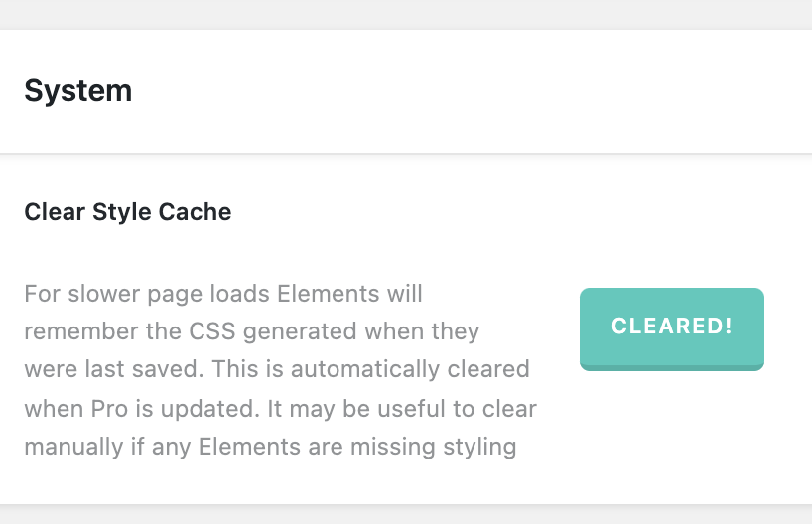The width and height of the screenshot is (812, 524).
Task: Click the gray background above the System panel
Action: click(397, 14)
